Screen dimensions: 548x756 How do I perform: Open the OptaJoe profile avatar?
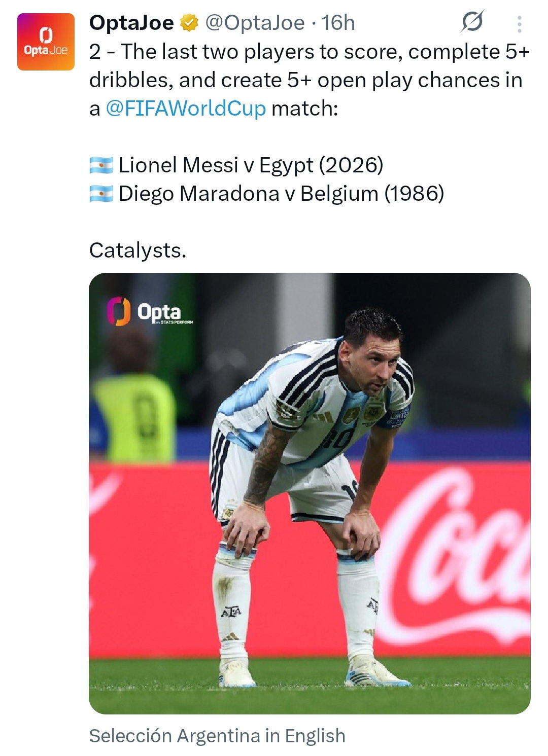(x=46, y=42)
